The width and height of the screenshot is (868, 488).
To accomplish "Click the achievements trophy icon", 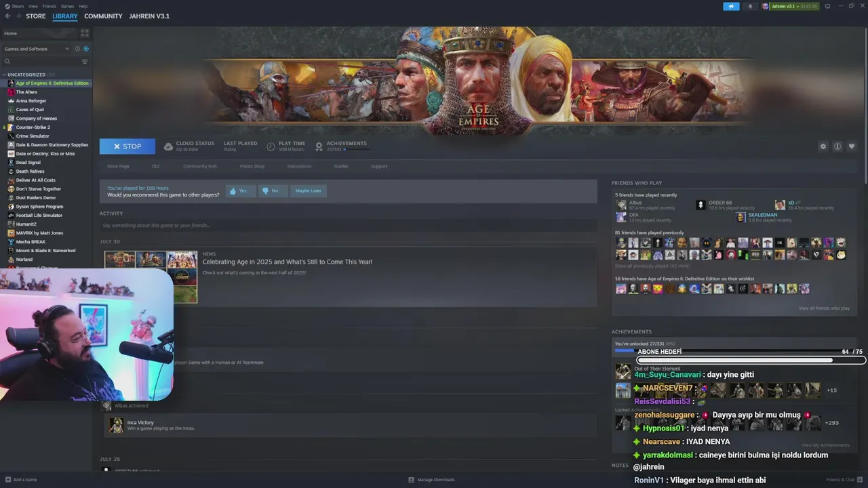I will coord(319,146).
